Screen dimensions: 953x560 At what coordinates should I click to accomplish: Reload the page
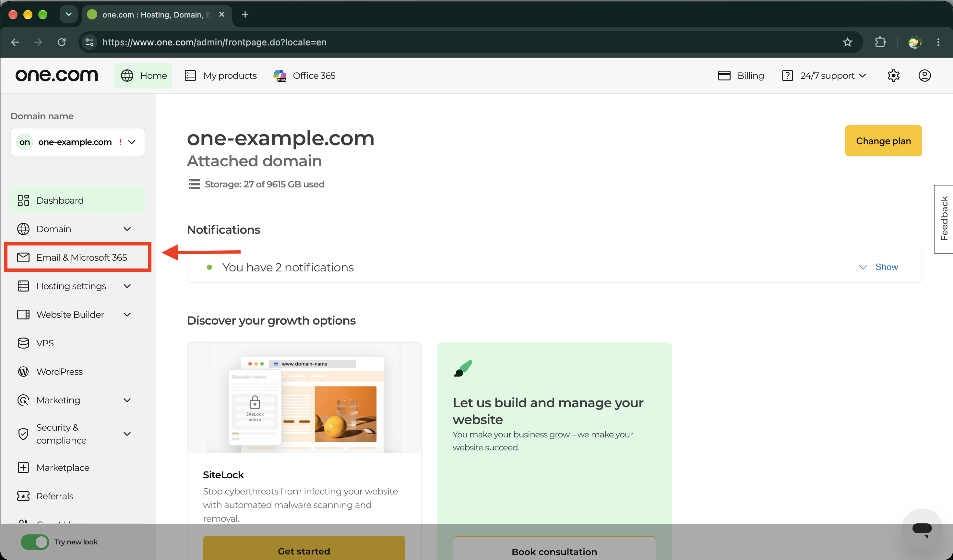click(62, 42)
